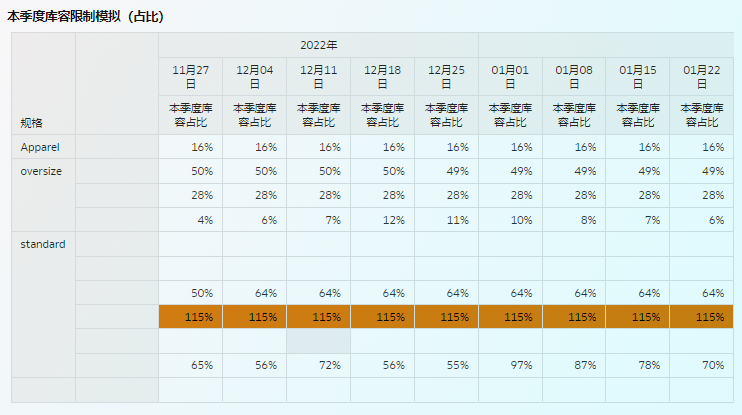Select the 72% cell

pyautogui.click(x=318, y=366)
